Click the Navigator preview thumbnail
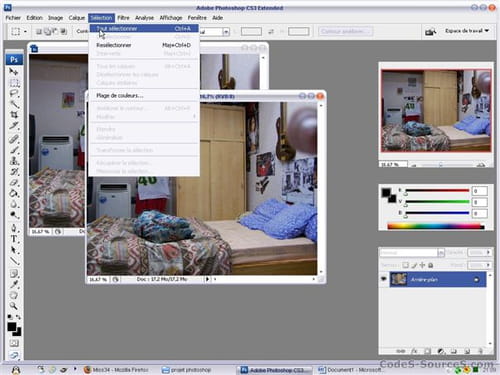The image size is (500, 375). [436, 111]
